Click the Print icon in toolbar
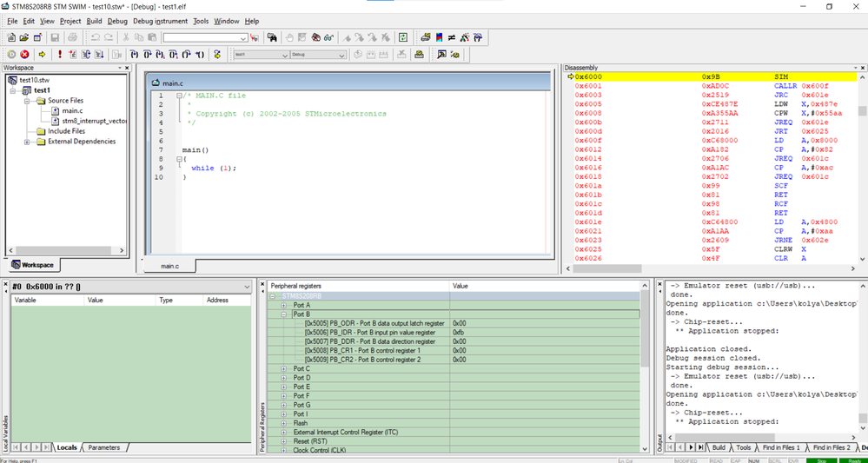Screen dimensions: 868x463 point(72,38)
